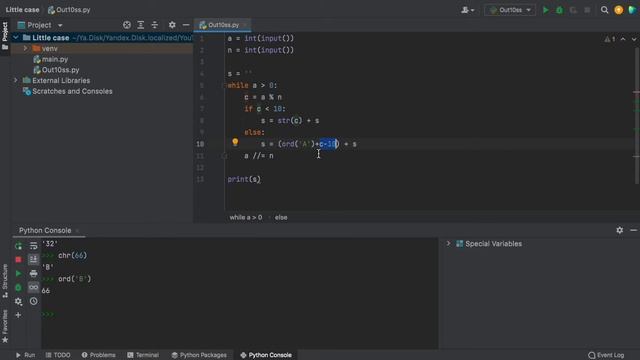Image resolution: width=640 pixels, height=360 pixels.
Task: Go to next highlighted error arrow
Action: (633, 39)
